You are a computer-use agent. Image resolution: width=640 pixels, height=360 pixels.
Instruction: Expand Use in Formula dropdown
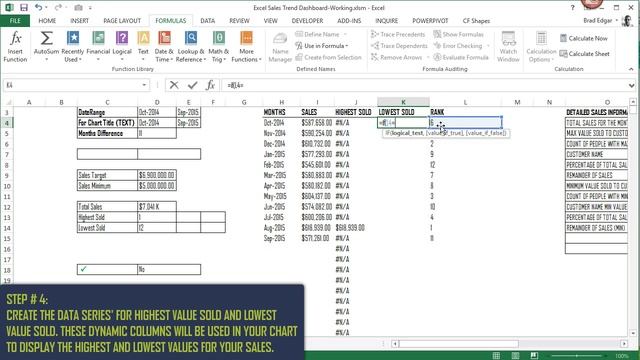[x=347, y=46]
